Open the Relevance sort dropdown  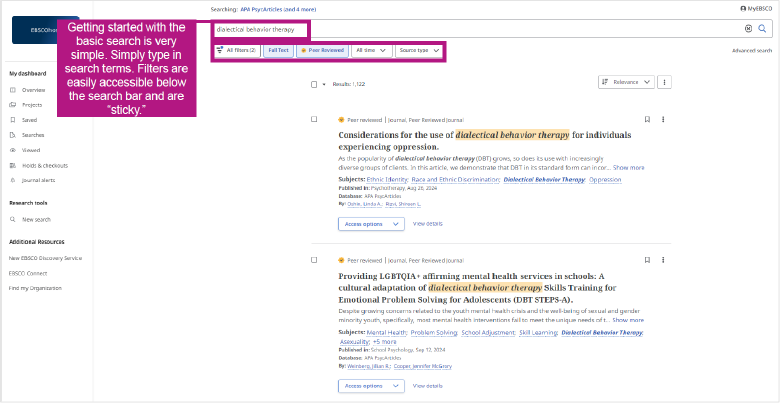[x=626, y=82]
